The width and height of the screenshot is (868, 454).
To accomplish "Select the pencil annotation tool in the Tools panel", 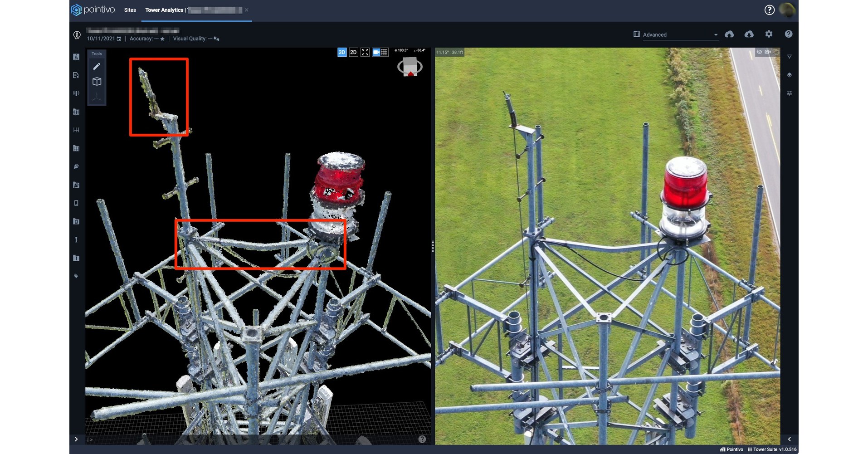I will 97,66.
